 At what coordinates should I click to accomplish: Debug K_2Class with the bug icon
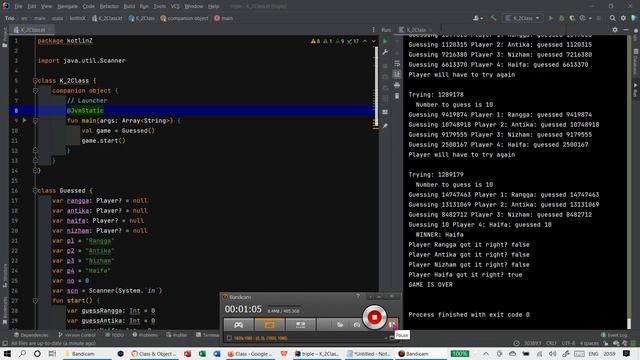click(562, 18)
